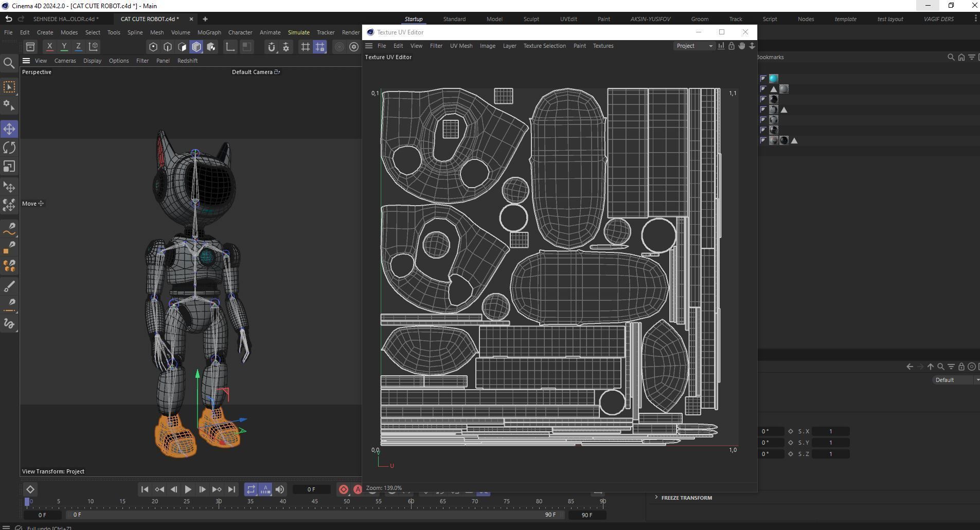Open the Project dropdown in UV editor
980x530 pixels.
point(694,46)
